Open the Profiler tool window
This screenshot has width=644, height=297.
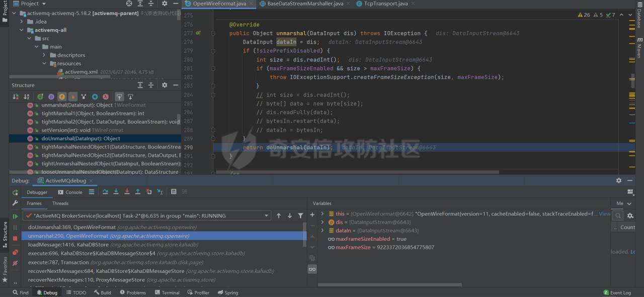[x=198, y=292]
